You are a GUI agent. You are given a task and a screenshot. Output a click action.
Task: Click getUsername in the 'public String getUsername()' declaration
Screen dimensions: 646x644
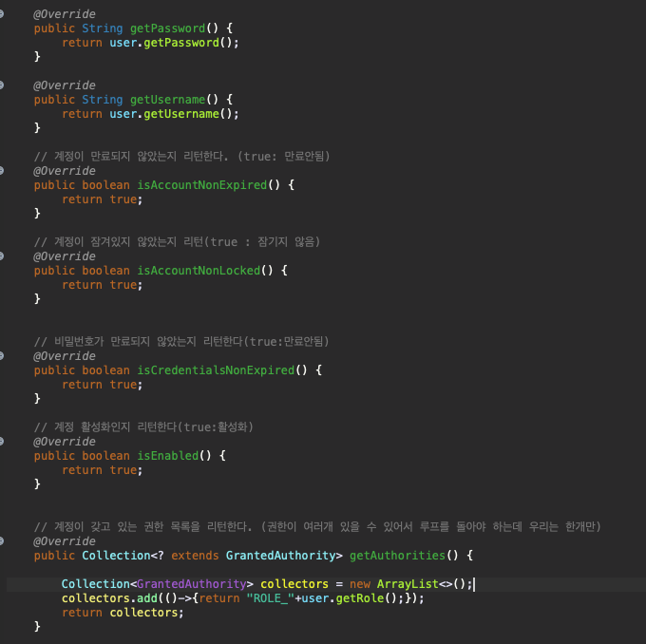click(x=167, y=100)
